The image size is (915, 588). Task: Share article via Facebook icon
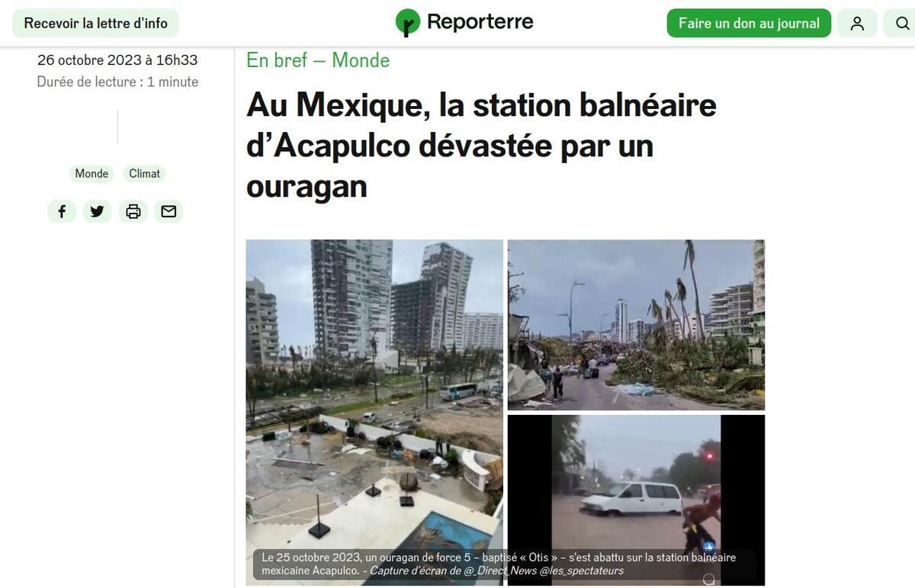tap(62, 211)
